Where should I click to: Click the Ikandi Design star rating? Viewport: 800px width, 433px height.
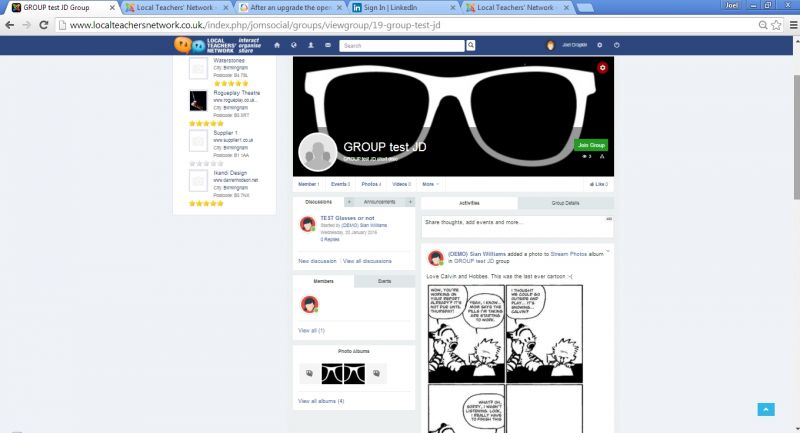point(206,203)
